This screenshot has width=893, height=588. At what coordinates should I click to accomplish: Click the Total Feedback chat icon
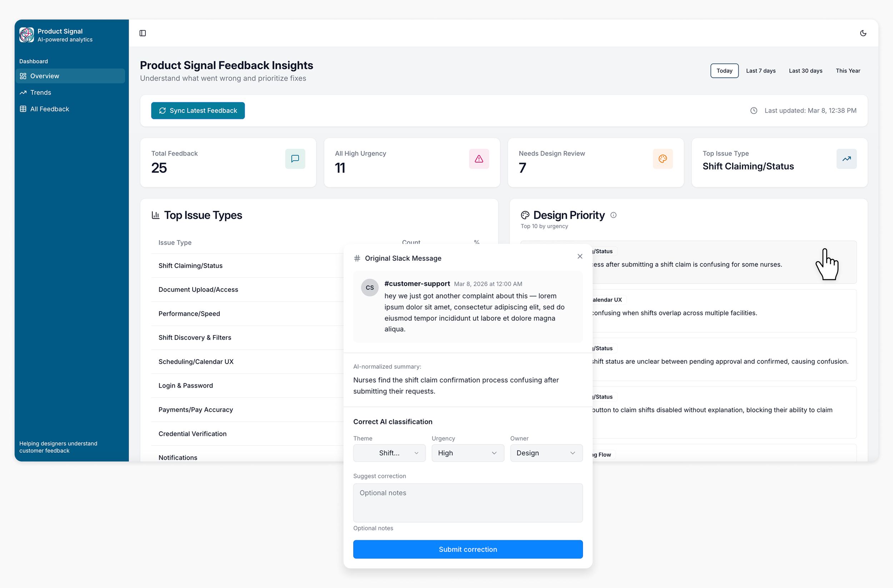tap(295, 159)
